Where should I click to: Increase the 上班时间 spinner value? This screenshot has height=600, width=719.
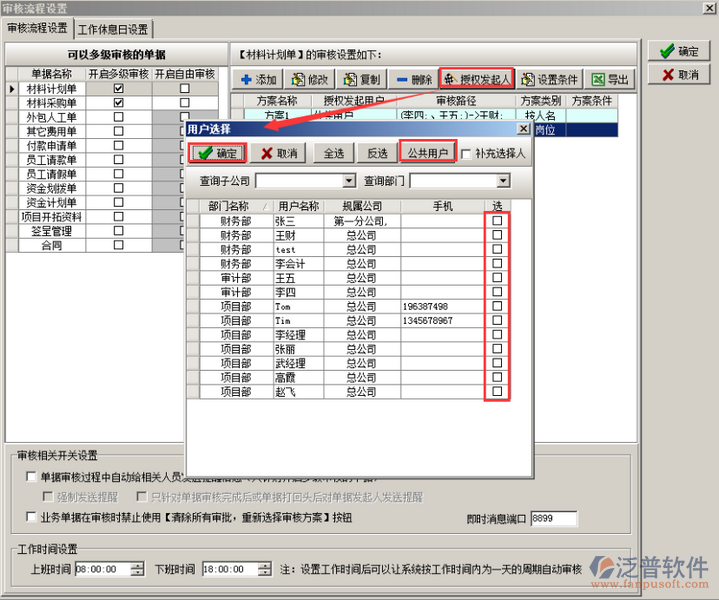[137, 565]
